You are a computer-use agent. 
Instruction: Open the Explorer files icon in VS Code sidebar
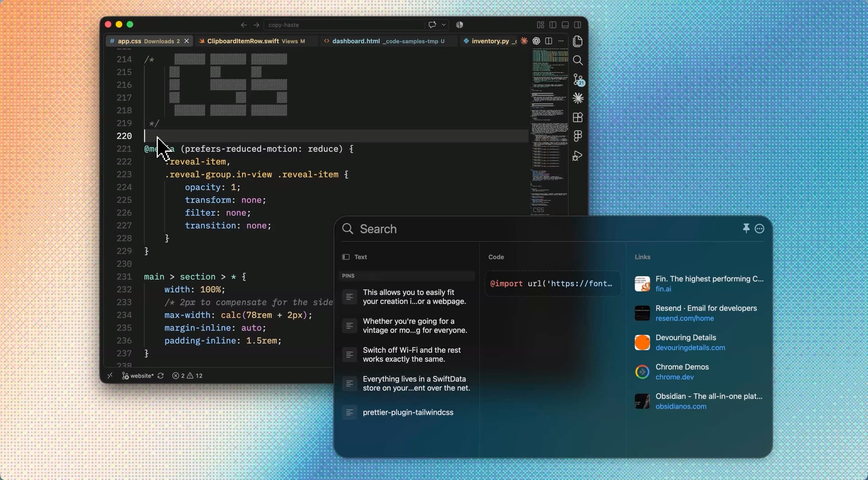[578, 41]
